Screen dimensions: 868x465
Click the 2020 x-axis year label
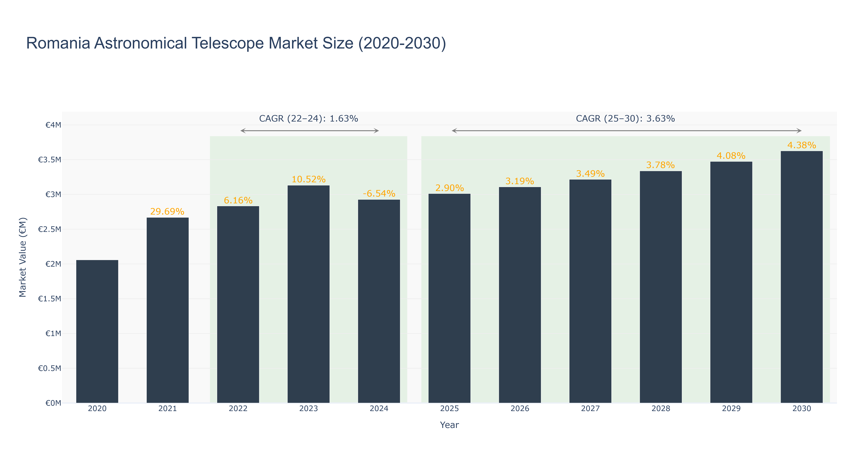point(97,409)
